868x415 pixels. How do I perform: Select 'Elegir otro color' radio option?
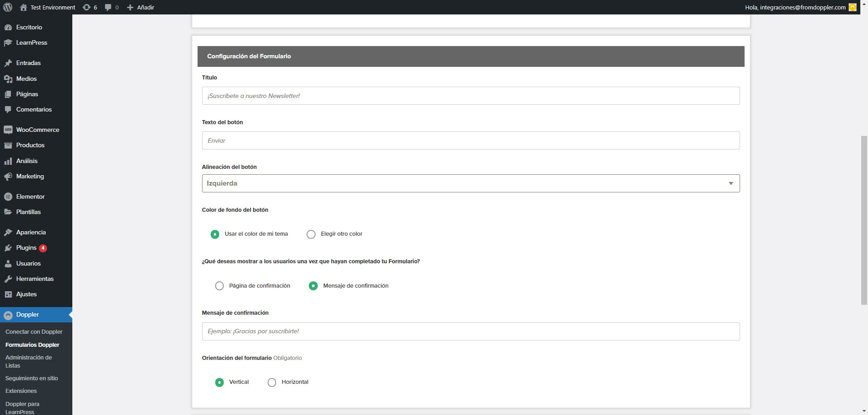[311, 234]
